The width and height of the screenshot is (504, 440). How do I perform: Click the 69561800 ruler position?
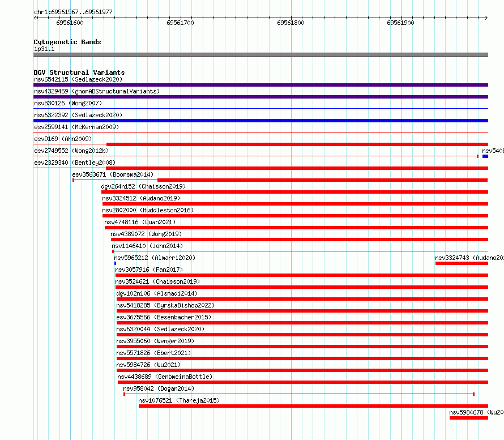point(291,23)
